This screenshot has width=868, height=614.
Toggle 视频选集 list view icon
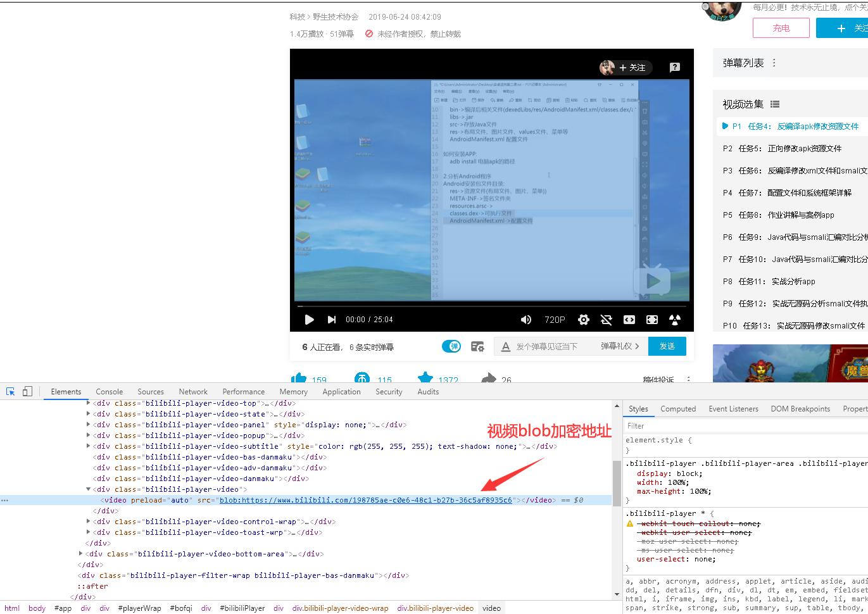(775, 104)
